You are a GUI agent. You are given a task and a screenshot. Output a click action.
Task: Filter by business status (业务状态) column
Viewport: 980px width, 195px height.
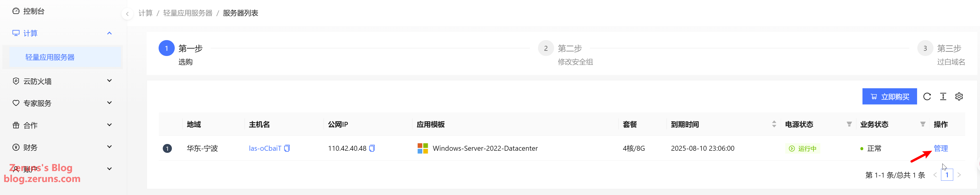923,124
